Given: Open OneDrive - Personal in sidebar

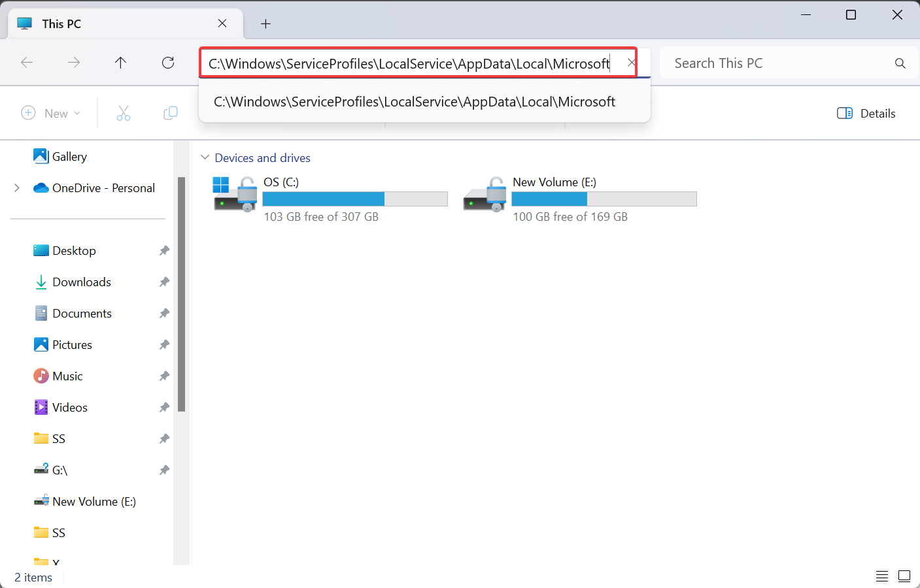Looking at the screenshot, I should coord(94,188).
